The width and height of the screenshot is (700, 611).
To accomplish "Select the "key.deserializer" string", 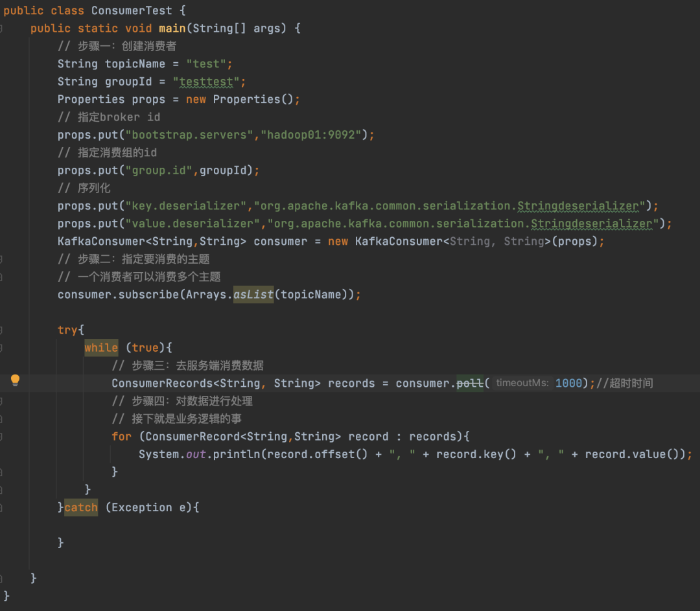I will click(186, 206).
